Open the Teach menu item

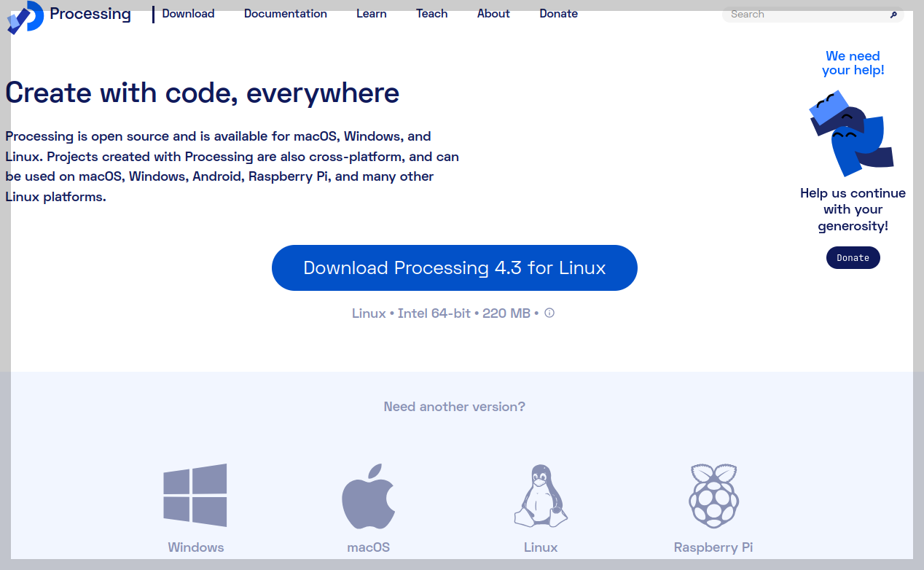point(432,14)
